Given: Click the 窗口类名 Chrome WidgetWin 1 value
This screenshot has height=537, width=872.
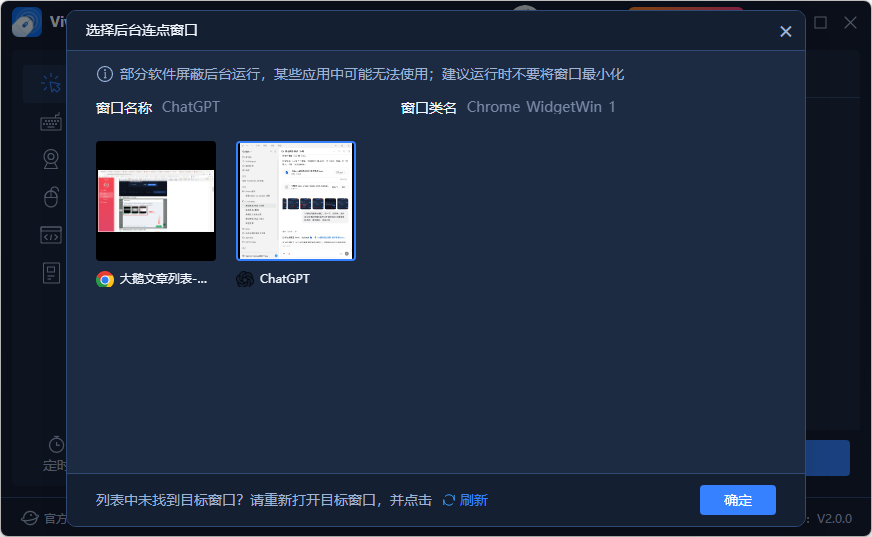Looking at the screenshot, I should click(x=541, y=107).
